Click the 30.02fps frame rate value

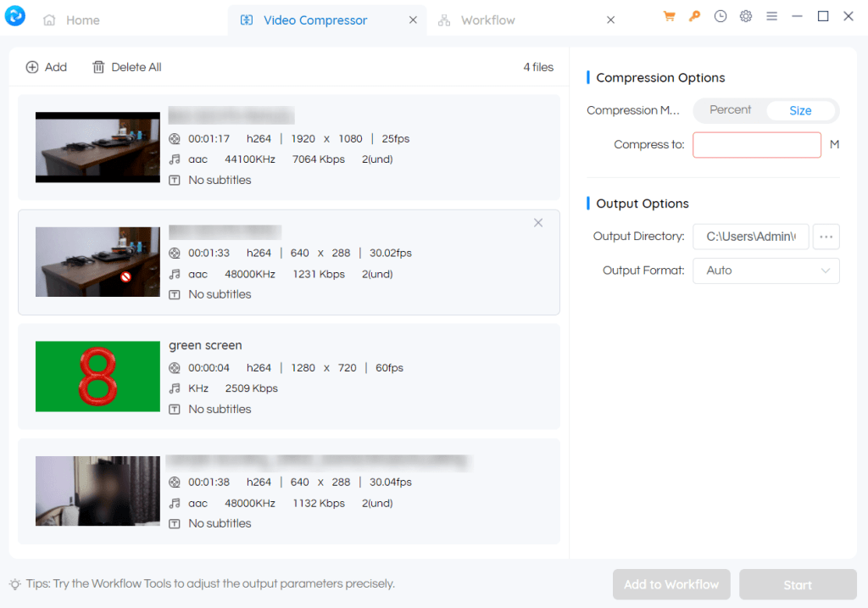click(x=390, y=253)
